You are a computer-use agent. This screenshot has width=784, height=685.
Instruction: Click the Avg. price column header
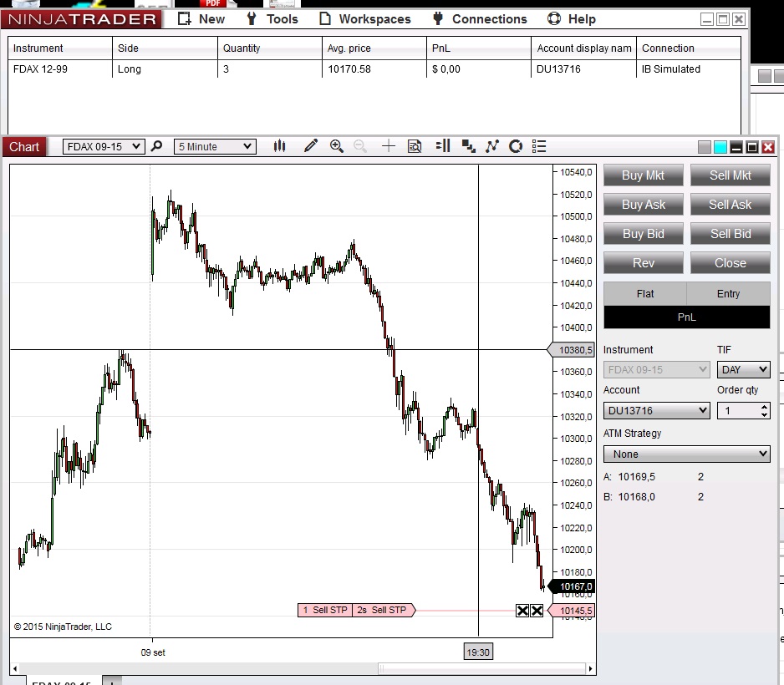(x=374, y=48)
